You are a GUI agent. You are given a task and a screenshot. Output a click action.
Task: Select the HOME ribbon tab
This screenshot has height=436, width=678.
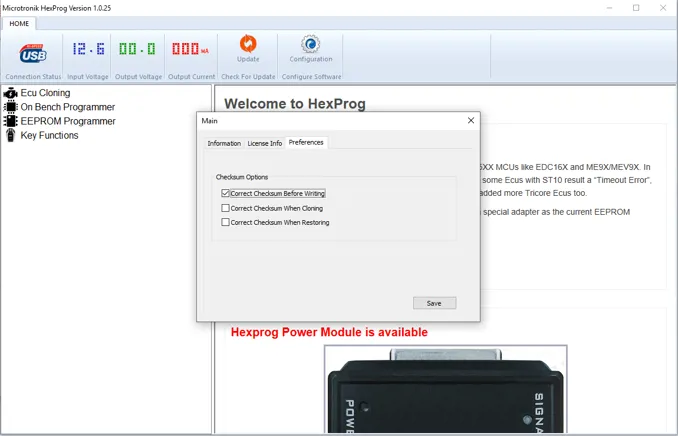click(19, 23)
